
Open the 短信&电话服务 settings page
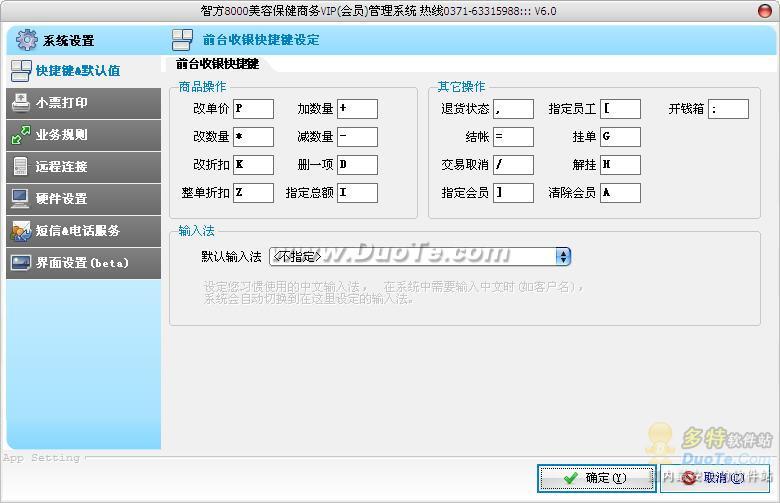point(84,230)
